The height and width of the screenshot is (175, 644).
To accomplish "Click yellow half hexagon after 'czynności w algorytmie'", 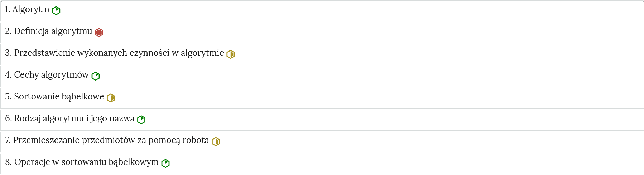I will [231, 54].
